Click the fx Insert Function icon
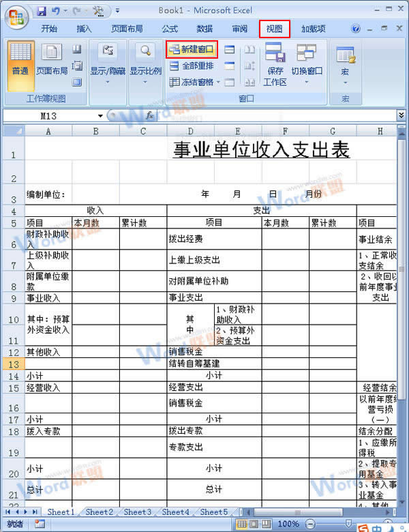This screenshot has width=409, height=532. [x=149, y=116]
